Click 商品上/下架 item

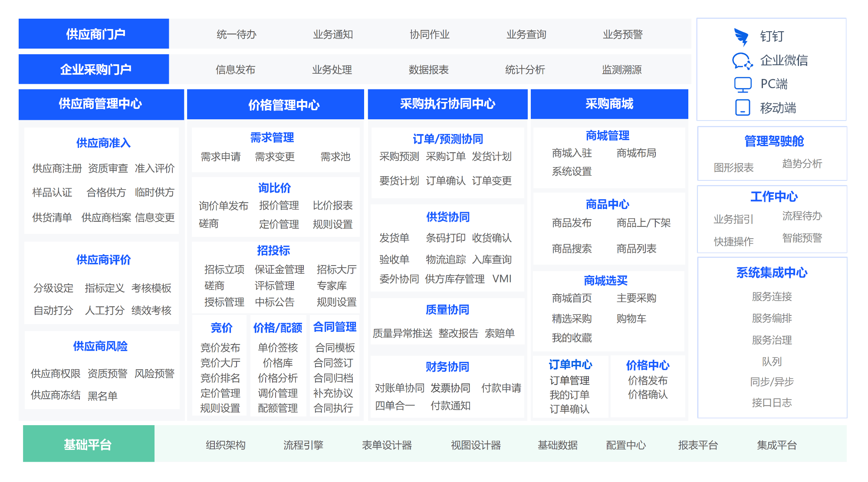pyautogui.click(x=644, y=223)
